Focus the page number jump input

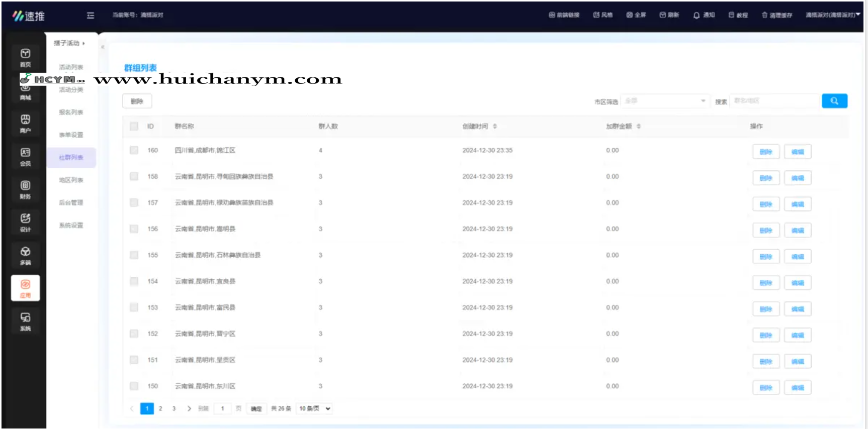click(222, 408)
